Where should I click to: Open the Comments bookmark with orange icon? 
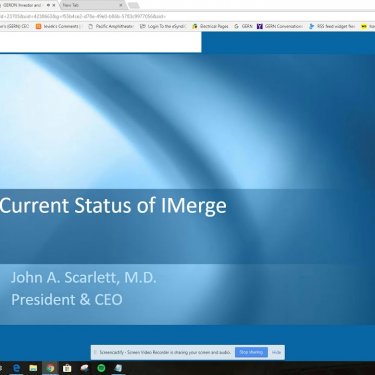click(57, 26)
